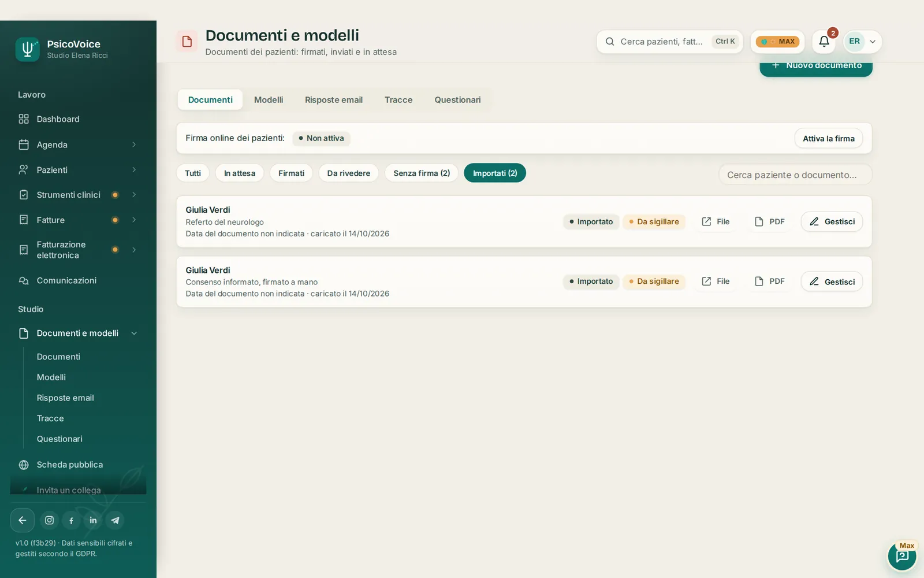Focus the Cerca paziente o documento field
Screen dimensions: 924x578
point(795,175)
